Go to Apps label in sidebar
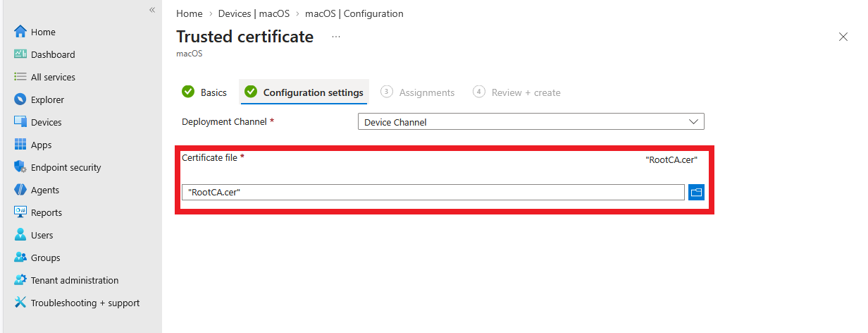This screenshot has width=868, height=333. [x=42, y=145]
